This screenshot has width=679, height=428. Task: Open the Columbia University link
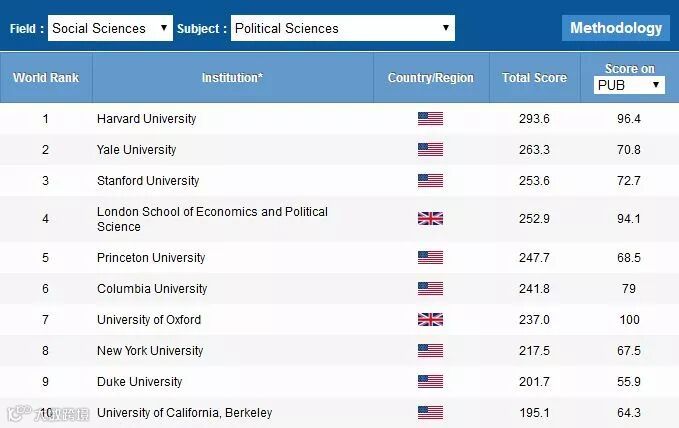coord(152,289)
